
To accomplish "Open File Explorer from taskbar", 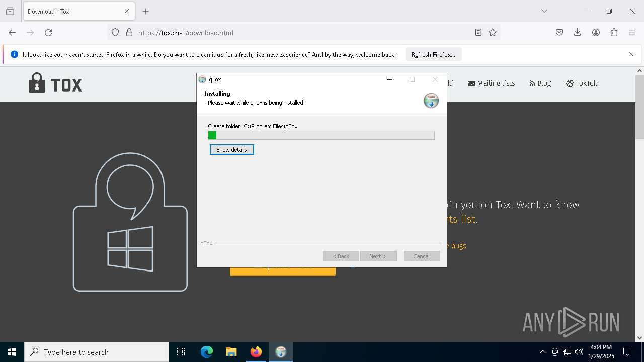I will 231,352.
